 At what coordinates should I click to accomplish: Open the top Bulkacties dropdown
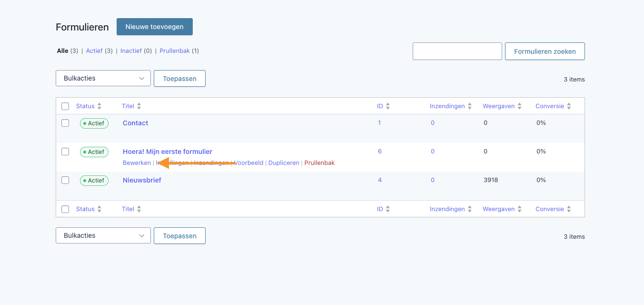click(x=103, y=78)
